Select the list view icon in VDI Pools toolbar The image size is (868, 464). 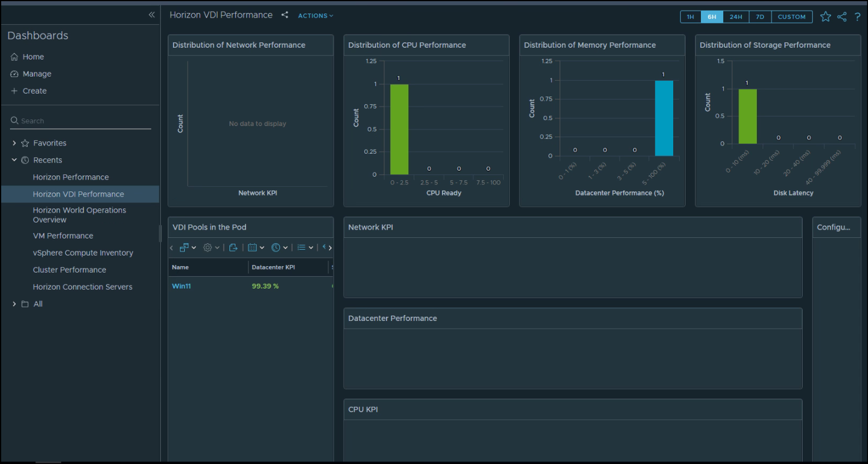coord(302,247)
